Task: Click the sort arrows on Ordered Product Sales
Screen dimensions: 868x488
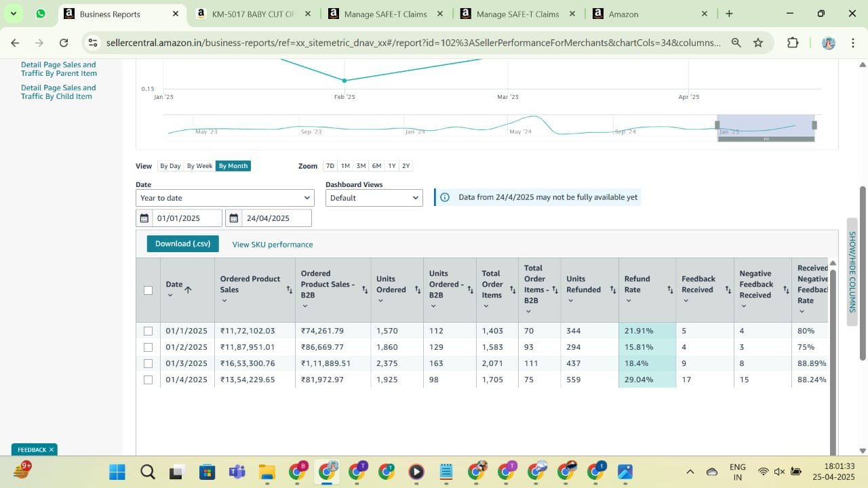Action: [289, 289]
